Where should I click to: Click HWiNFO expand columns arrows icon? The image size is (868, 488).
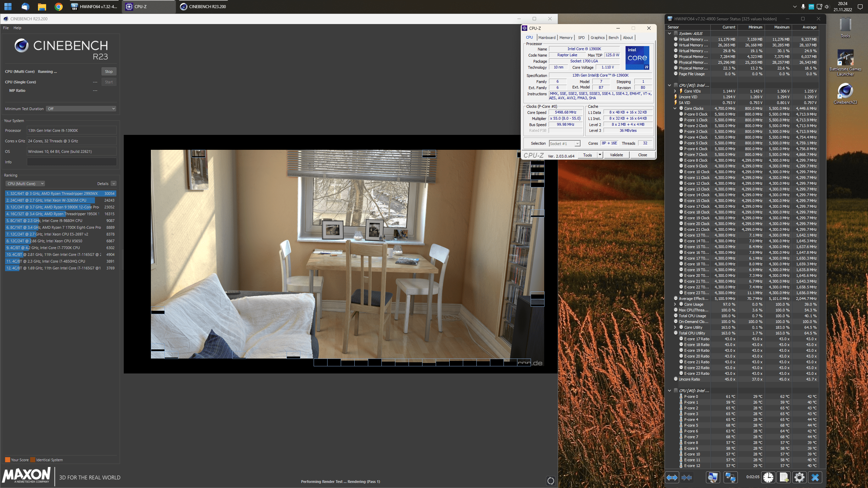click(x=672, y=477)
